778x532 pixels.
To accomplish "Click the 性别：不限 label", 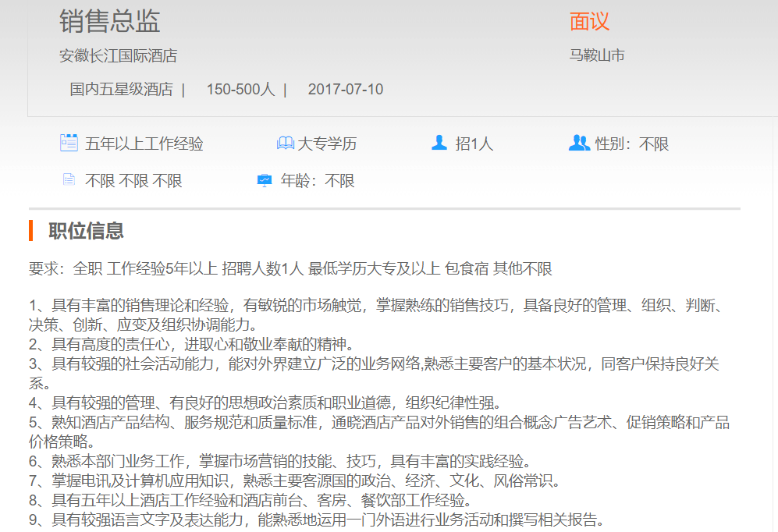I will click(x=632, y=144).
